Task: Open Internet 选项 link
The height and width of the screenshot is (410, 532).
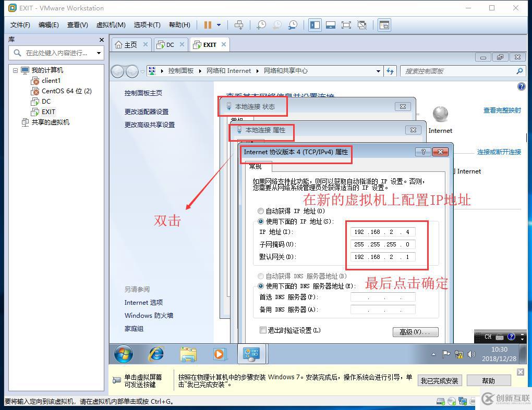Action: [143, 302]
